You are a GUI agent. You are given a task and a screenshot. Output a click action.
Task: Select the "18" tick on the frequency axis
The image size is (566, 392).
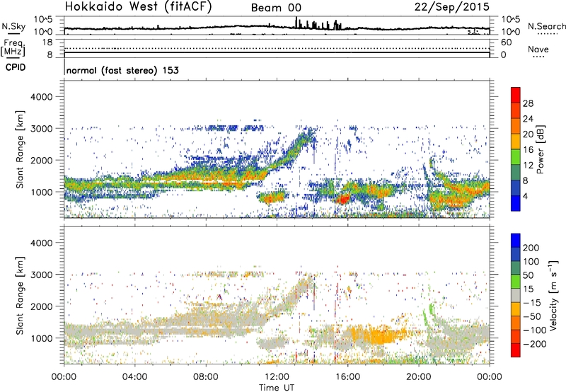(47, 42)
